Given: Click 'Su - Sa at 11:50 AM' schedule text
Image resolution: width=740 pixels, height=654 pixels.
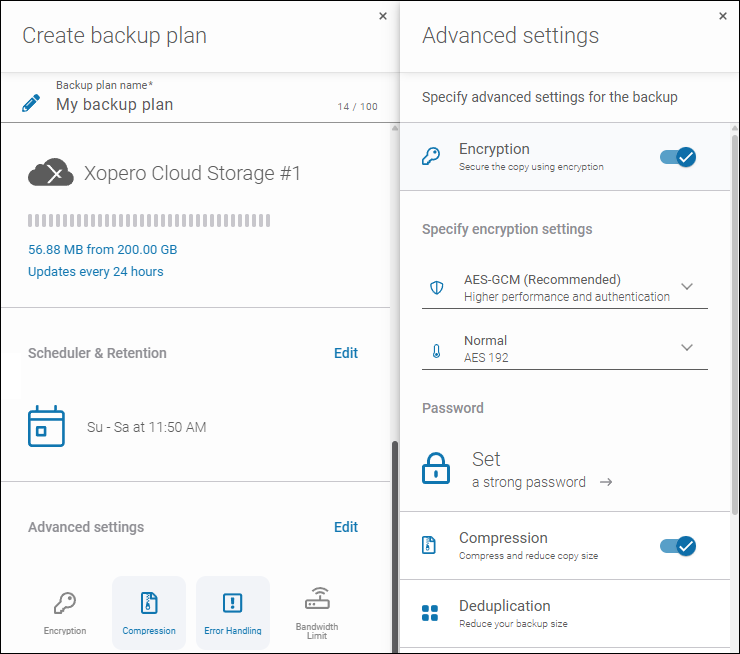Looking at the screenshot, I should (x=147, y=427).
